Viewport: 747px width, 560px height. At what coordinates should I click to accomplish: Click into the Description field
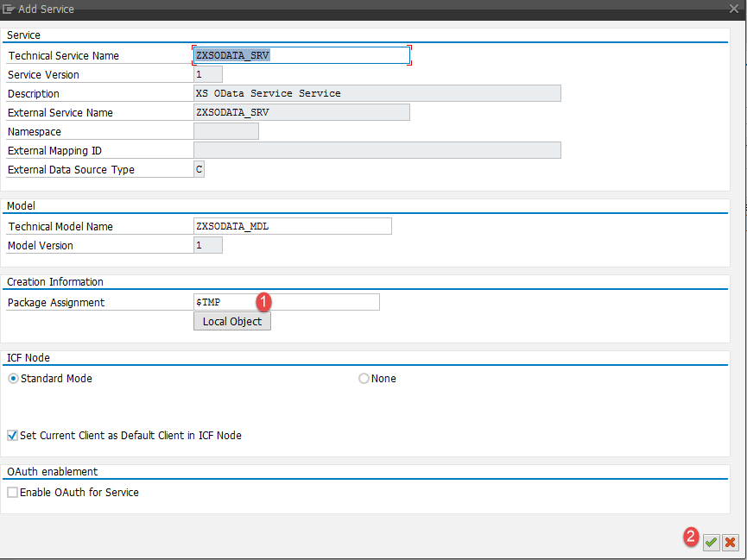(x=377, y=93)
